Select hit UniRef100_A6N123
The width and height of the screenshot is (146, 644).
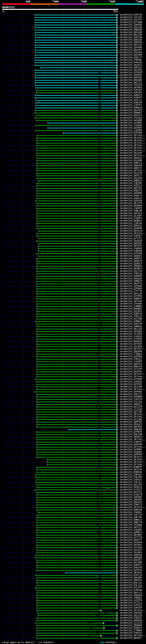pyautogui.click(x=131, y=95)
